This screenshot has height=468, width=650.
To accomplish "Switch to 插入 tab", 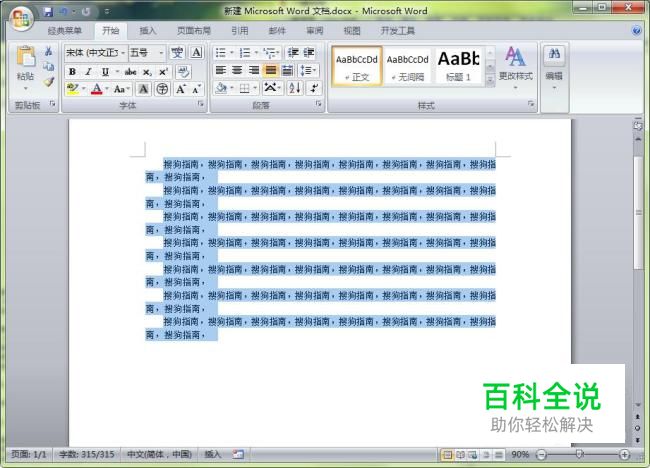I will [x=148, y=30].
